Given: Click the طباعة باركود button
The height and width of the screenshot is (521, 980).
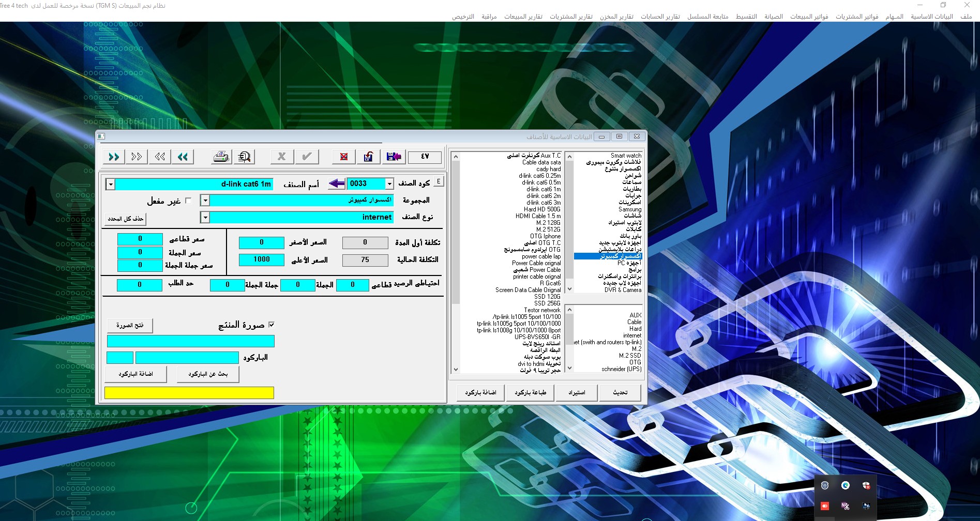Looking at the screenshot, I should [x=530, y=393].
